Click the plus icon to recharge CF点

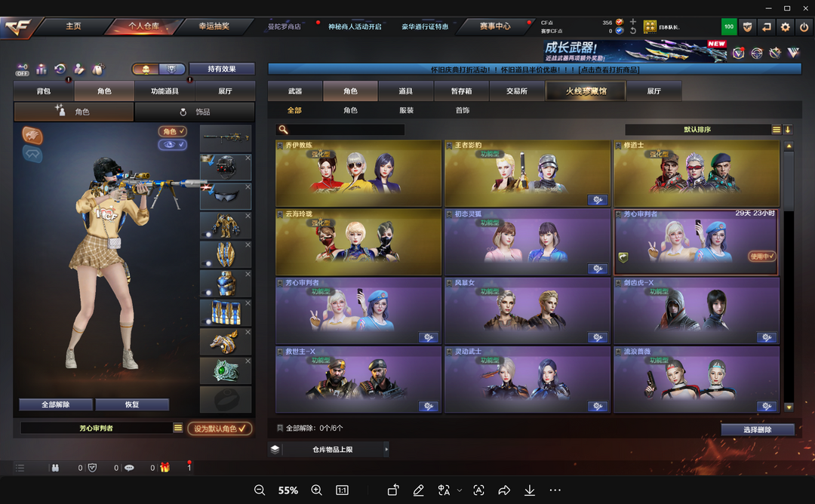[x=632, y=22]
